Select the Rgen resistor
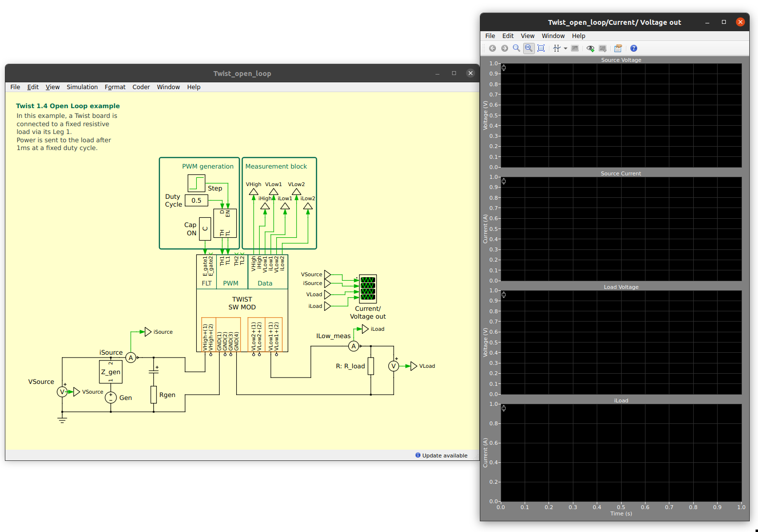This screenshot has width=758, height=532. (x=153, y=395)
